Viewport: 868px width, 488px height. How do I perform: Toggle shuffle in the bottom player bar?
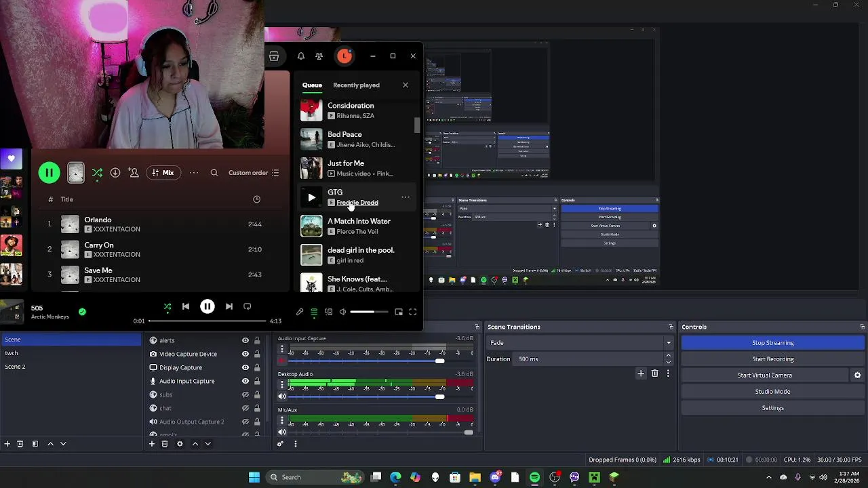coord(167,307)
